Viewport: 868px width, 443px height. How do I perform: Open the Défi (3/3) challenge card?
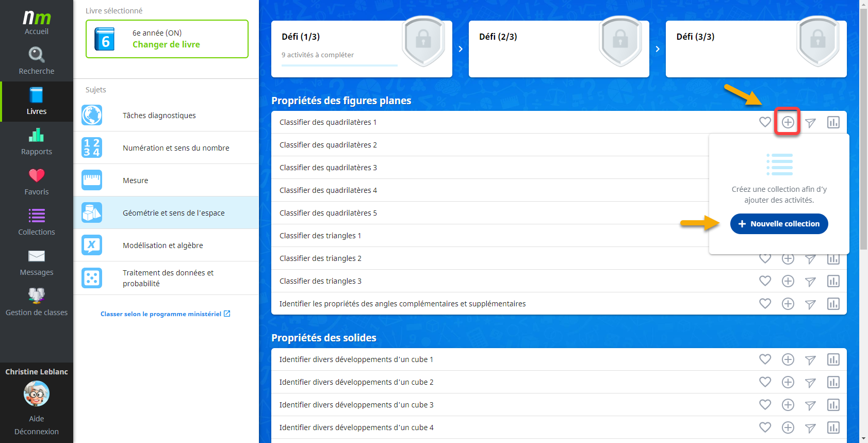(x=756, y=49)
